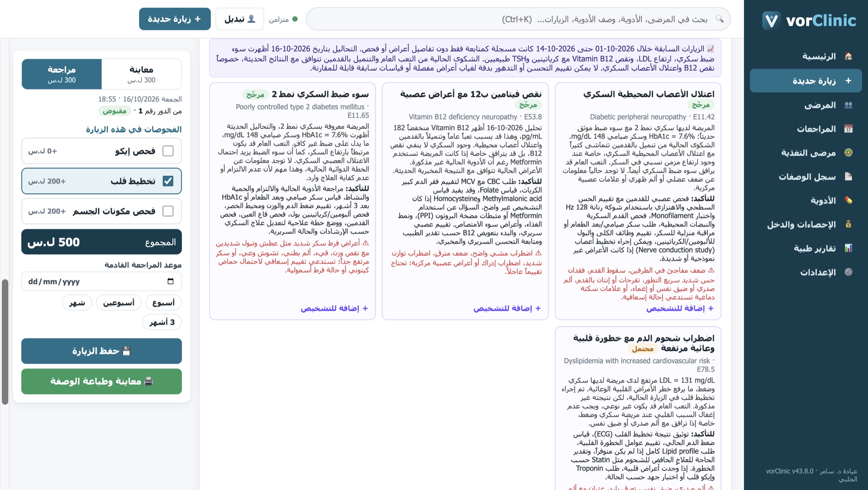Open the المرضى patients icon

click(848, 105)
